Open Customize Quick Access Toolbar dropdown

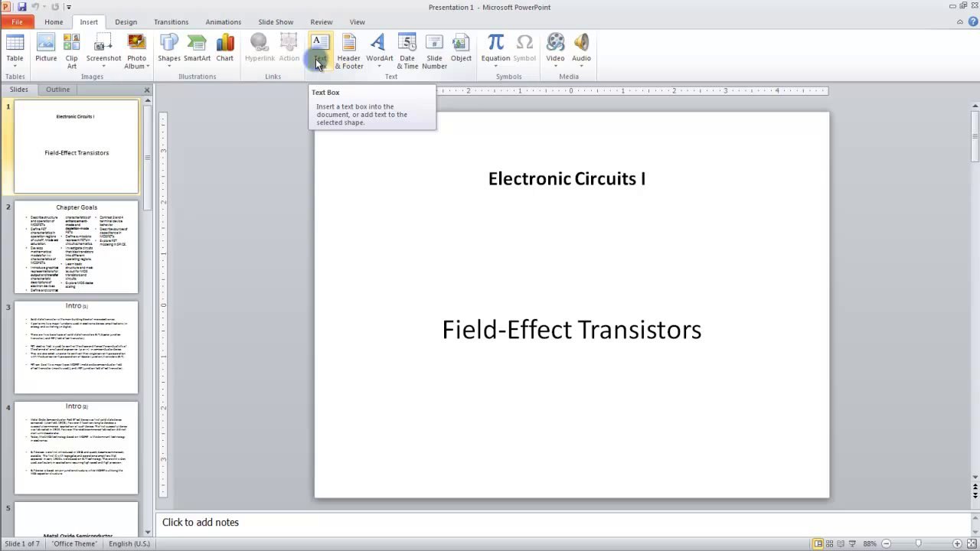[68, 7]
